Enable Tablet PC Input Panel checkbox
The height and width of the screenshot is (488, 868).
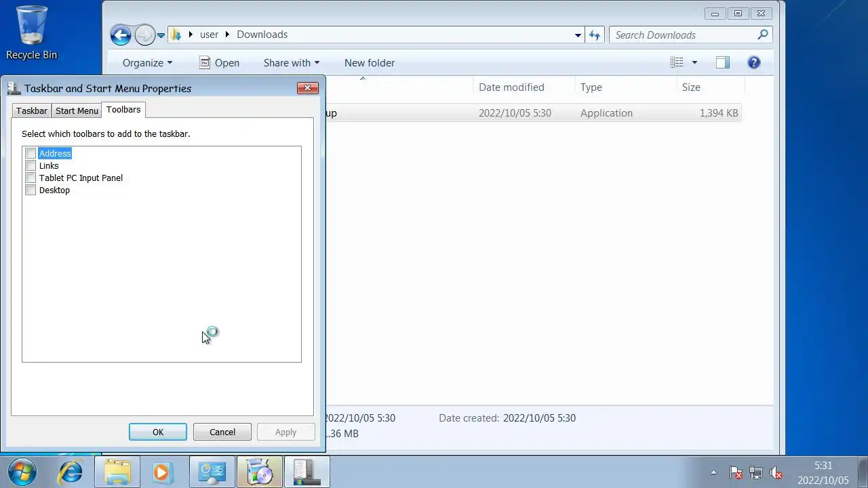coord(31,178)
